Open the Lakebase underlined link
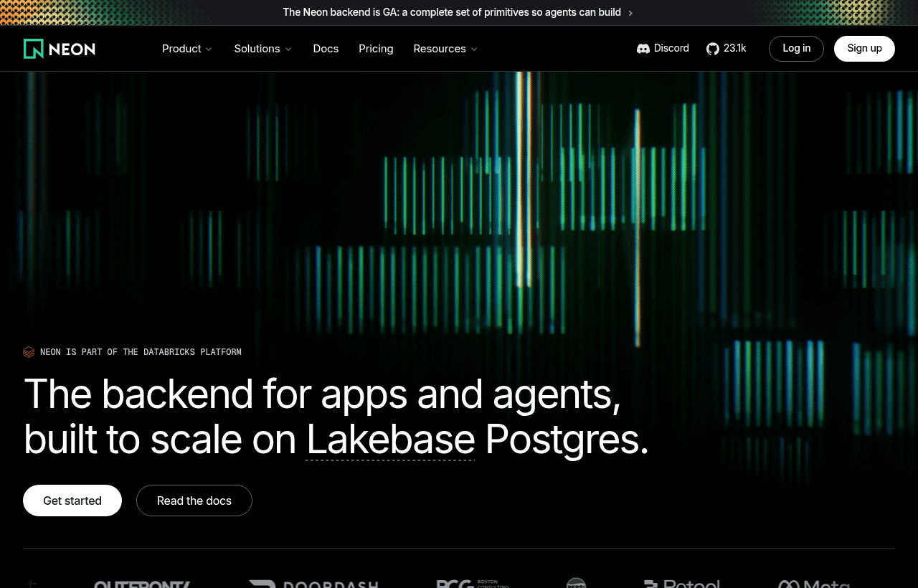 pos(390,439)
